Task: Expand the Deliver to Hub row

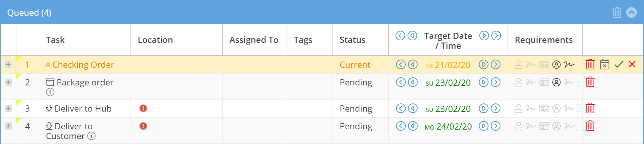Action: point(8,108)
